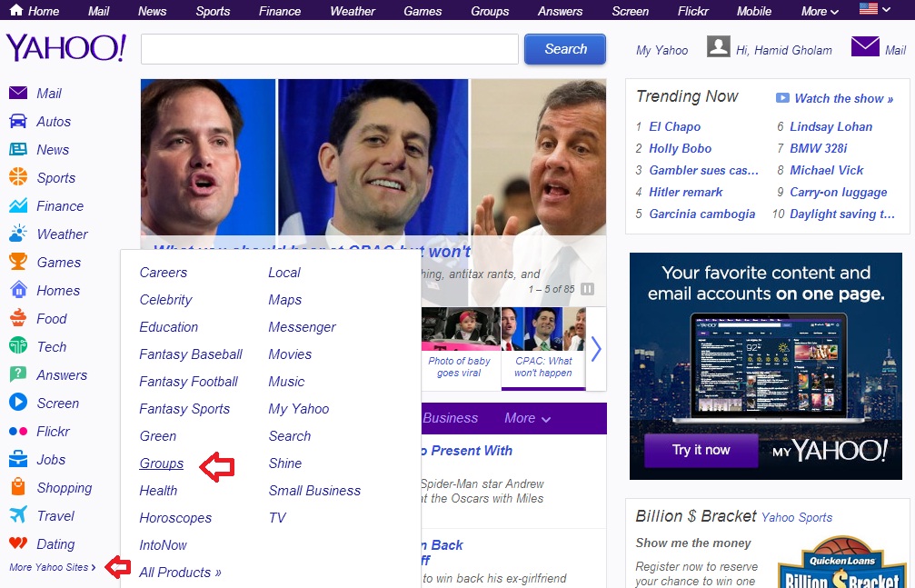Open Mobile in the top navigation bar
Screen dimensions: 915x588
pyautogui.click(x=754, y=11)
